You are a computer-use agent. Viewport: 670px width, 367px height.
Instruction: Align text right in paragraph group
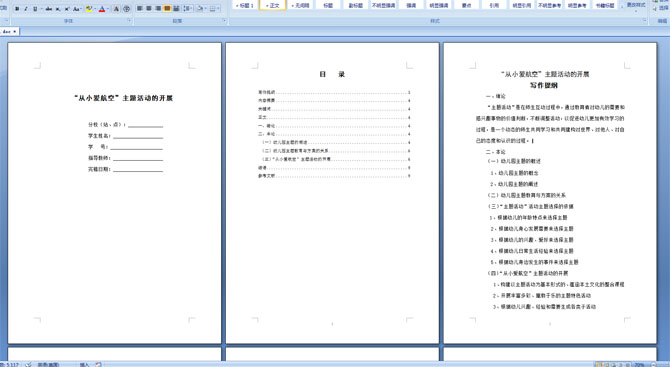(x=158, y=8)
